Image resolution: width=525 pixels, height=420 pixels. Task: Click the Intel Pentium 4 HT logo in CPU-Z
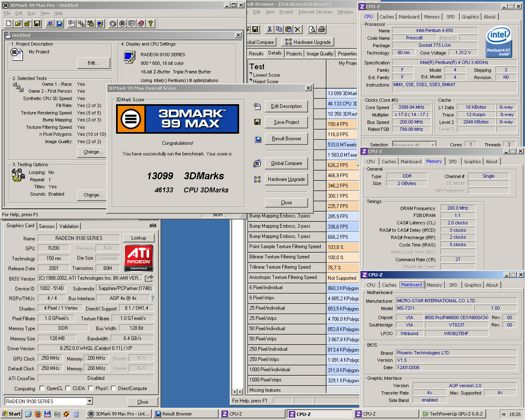coord(499,42)
